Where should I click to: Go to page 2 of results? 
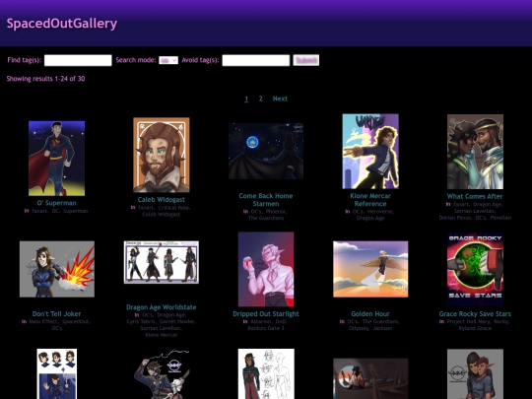(x=260, y=99)
